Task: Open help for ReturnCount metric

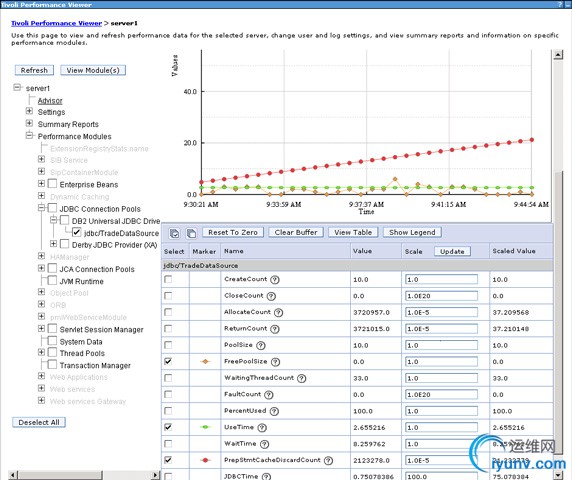Action: click(x=275, y=329)
